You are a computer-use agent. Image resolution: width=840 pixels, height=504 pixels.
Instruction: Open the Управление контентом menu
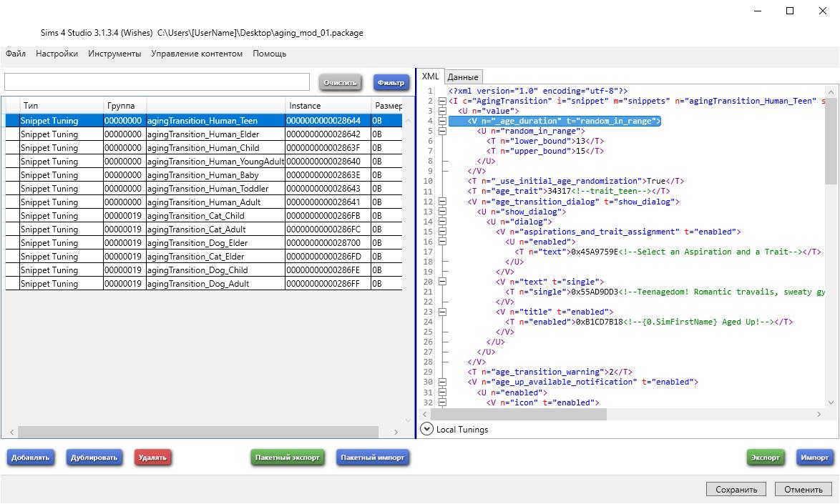tap(197, 54)
